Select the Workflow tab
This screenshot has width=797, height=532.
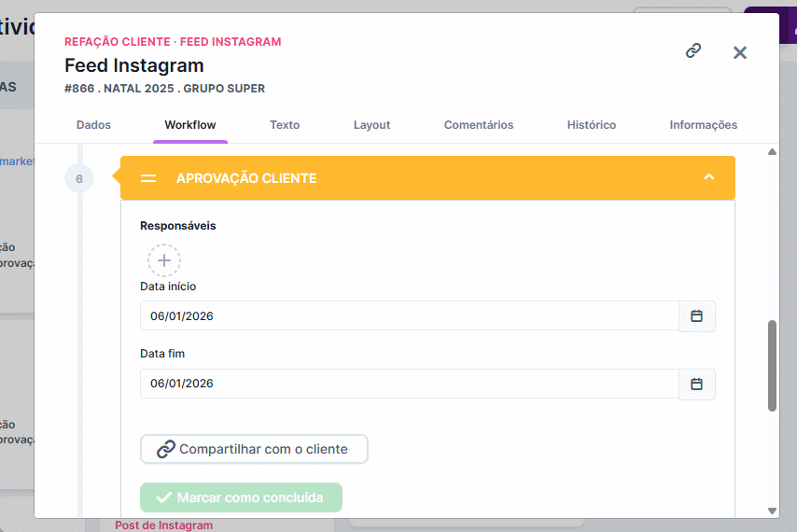(x=190, y=125)
